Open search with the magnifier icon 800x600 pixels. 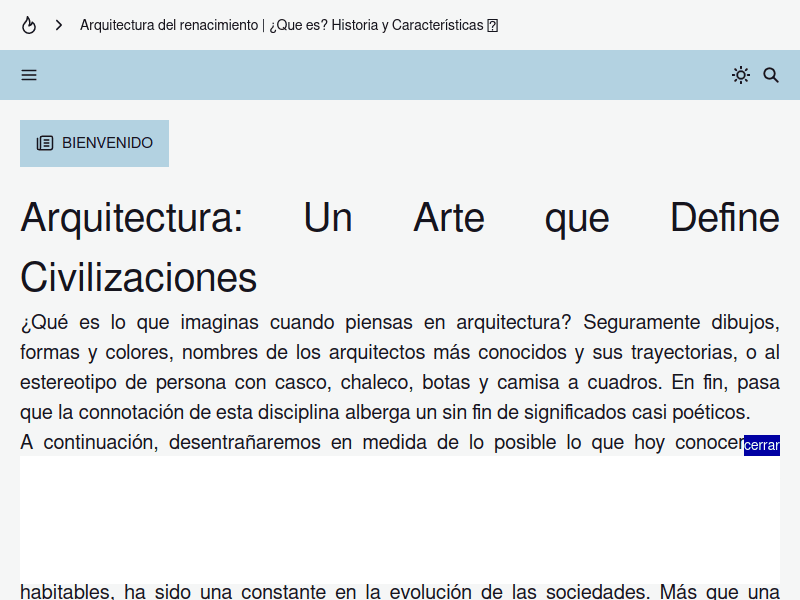pos(771,75)
